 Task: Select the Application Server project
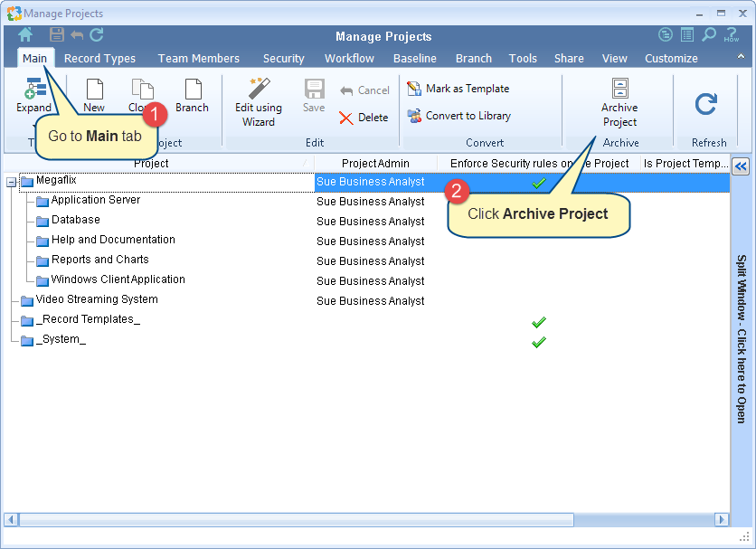point(96,200)
